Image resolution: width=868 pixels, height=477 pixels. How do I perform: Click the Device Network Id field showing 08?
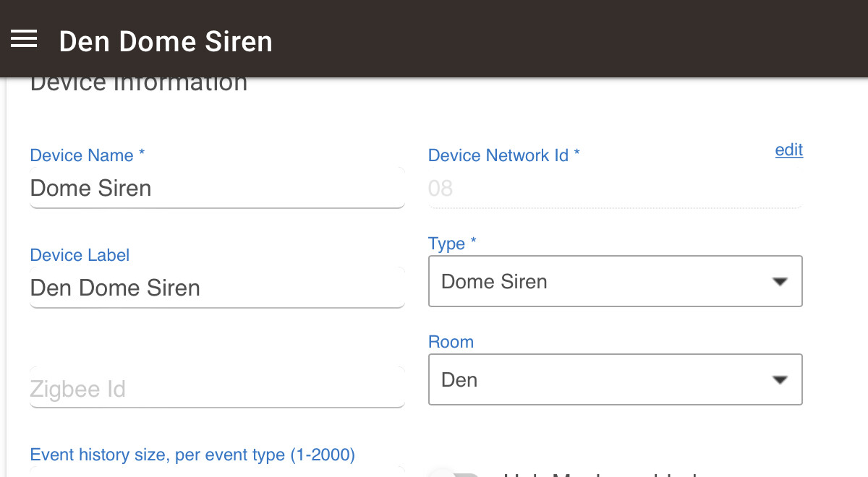[616, 189]
